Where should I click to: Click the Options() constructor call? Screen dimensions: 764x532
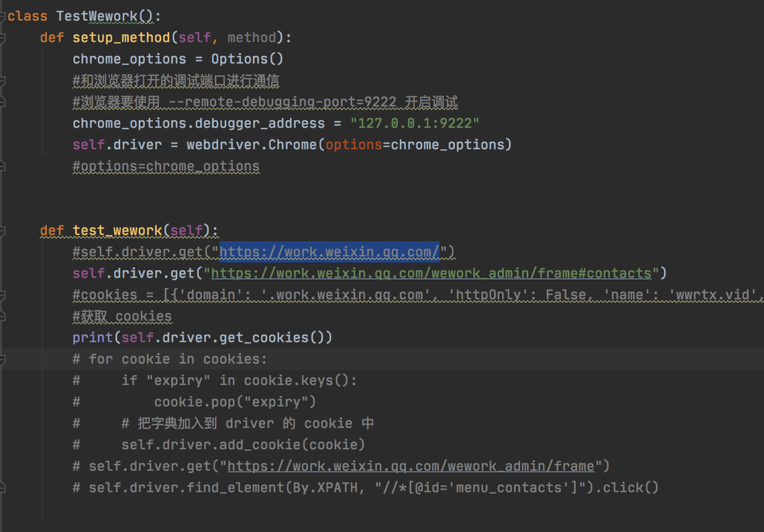tap(247, 59)
